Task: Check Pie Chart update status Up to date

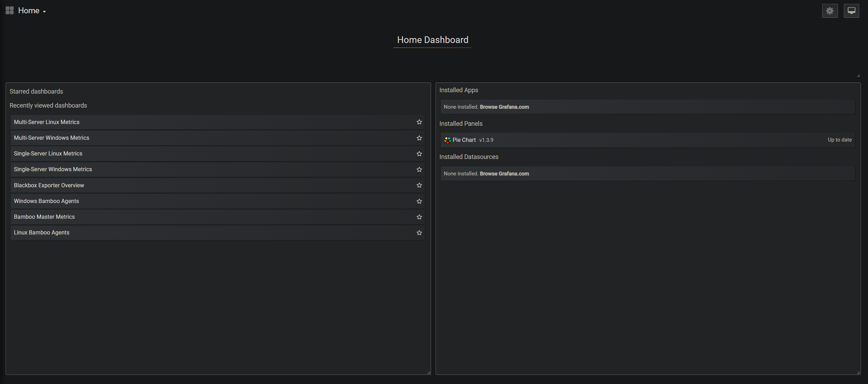Action: coord(840,140)
